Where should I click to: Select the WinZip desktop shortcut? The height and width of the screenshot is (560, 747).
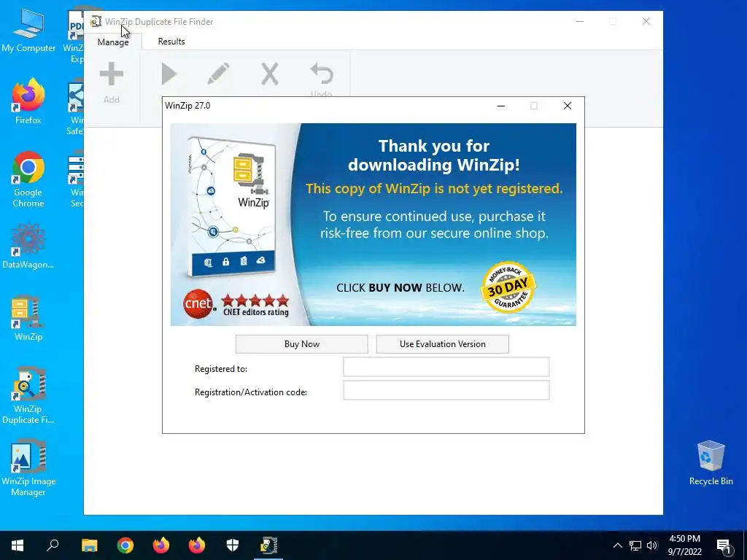[x=28, y=318]
